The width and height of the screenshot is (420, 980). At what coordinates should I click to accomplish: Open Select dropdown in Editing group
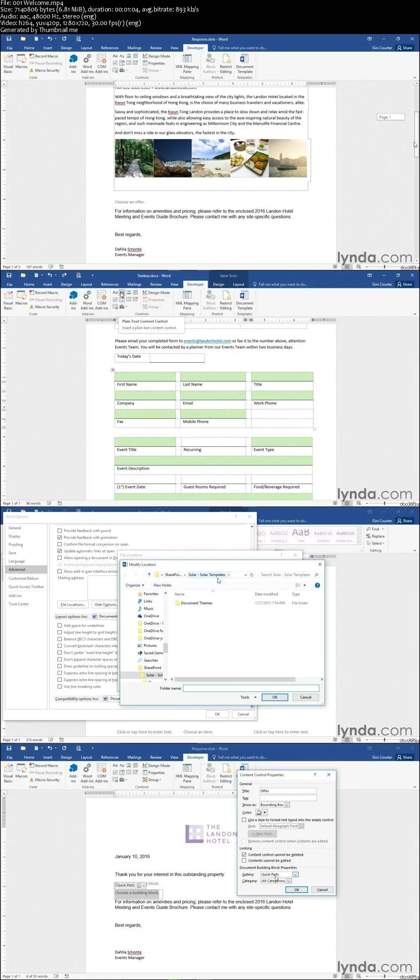[375, 543]
